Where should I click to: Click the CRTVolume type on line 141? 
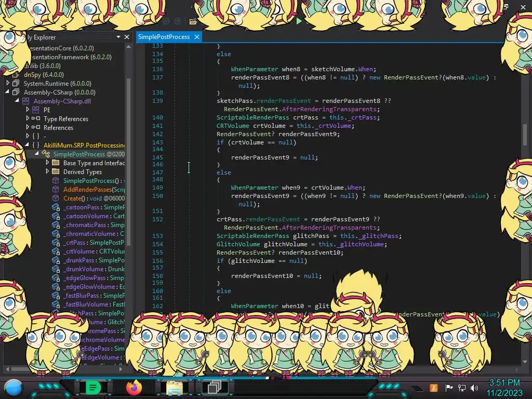pos(233,126)
